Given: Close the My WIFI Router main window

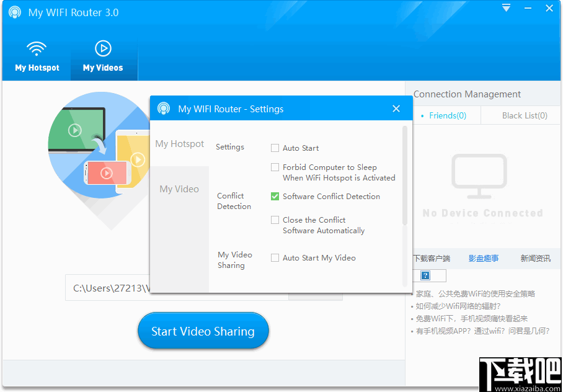Looking at the screenshot, I should tap(549, 8).
